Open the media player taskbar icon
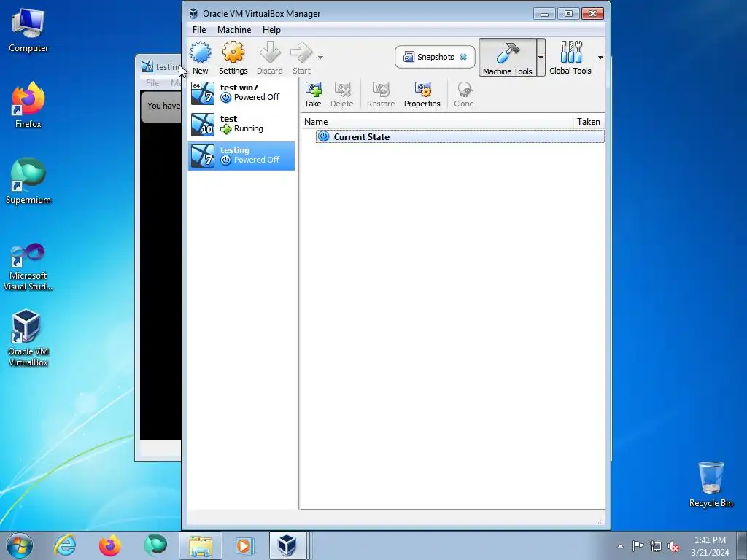The image size is (747, 560). tap(245, 545)
